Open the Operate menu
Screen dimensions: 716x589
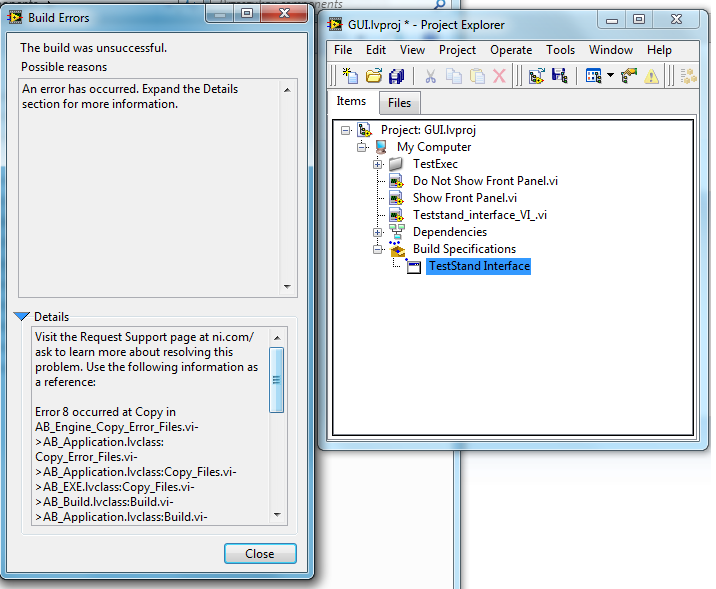[511, 50]
